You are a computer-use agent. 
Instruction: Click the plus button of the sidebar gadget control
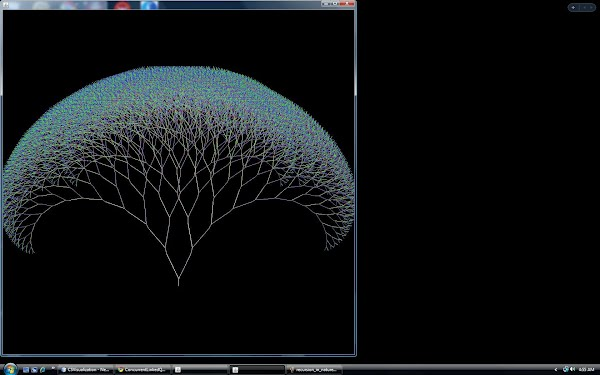(573, 7)
